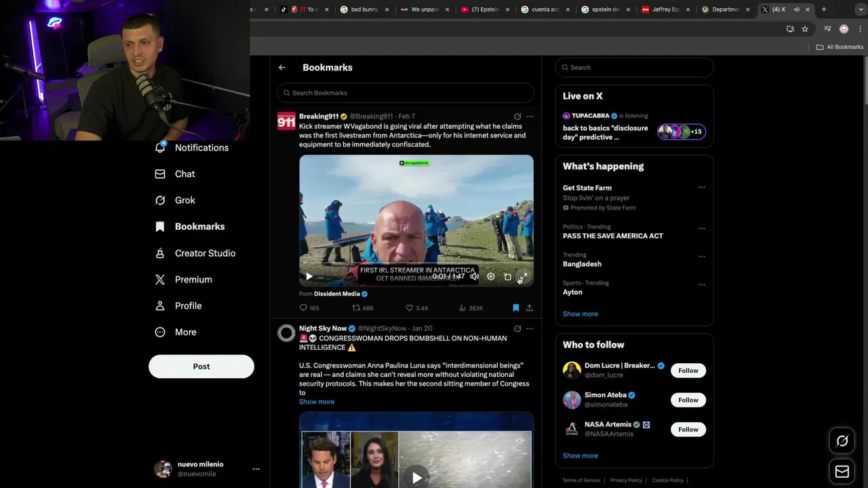
Task: Open account menu dots beside nuevo milenio
Action: [x=256, y=469]
